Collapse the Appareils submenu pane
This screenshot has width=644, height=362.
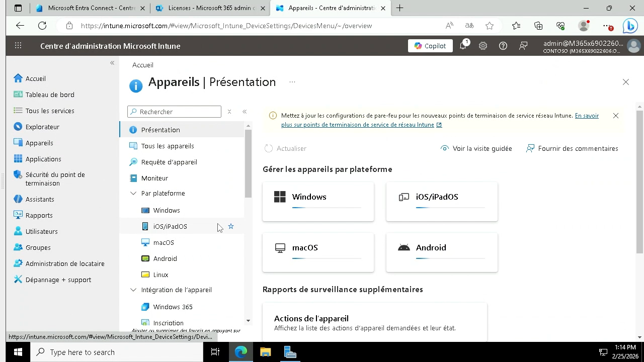pos(245,112)
